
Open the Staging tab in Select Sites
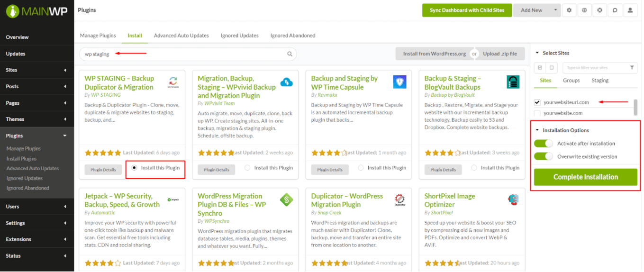pyautogui.click(x=600, y=81)
